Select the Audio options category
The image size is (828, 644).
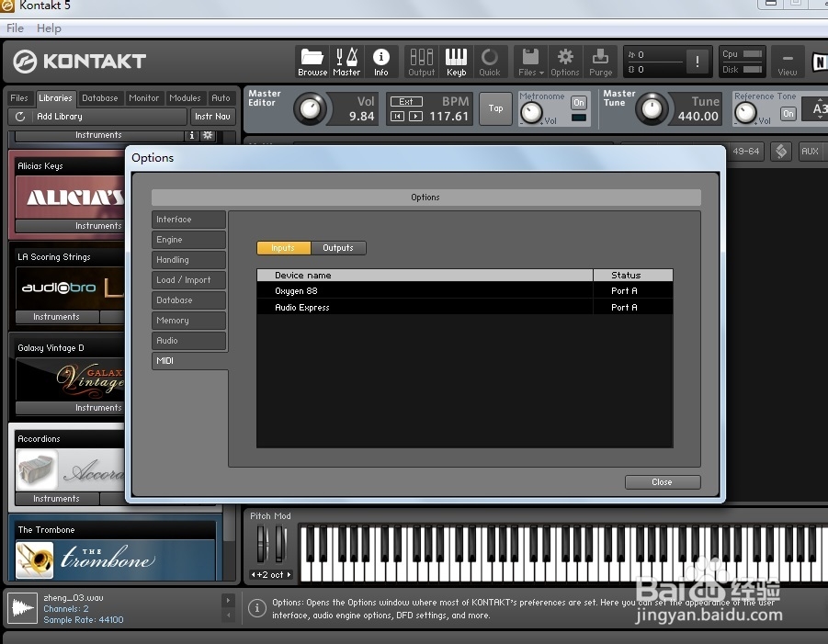[188, 341]
